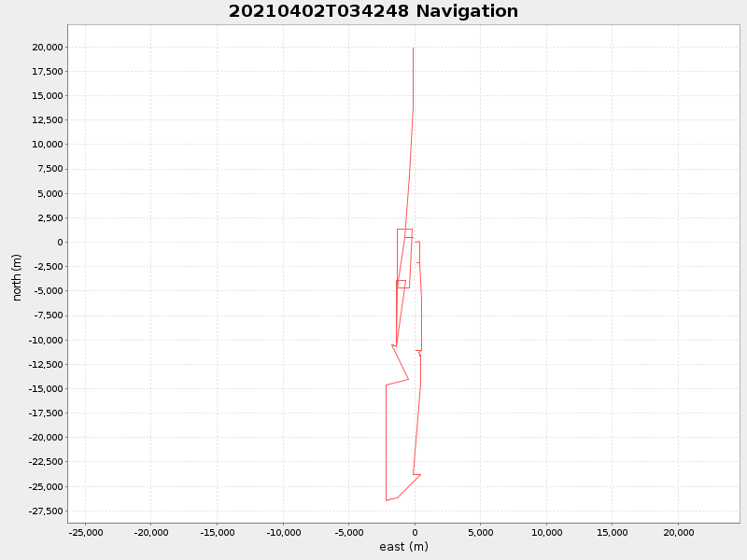
Task: Click the 20,000 east axis tick label
Action: (679, 533)
